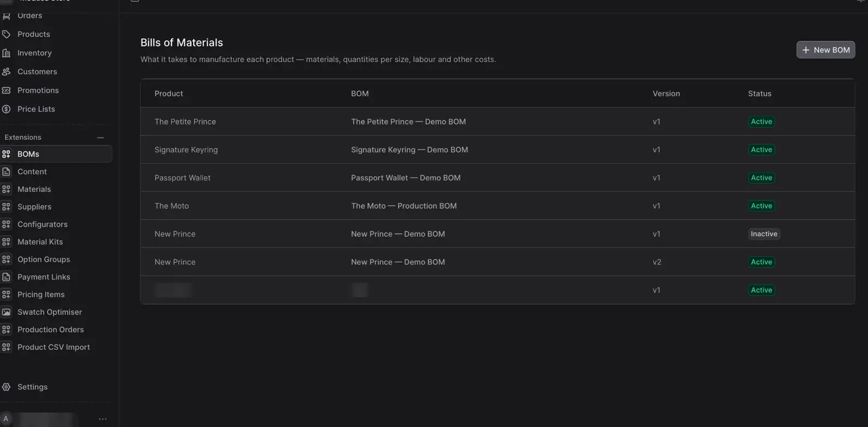The image size is (868, 427).
Task: Click the Pricing Items grid icon
Action: coord(6,294)
